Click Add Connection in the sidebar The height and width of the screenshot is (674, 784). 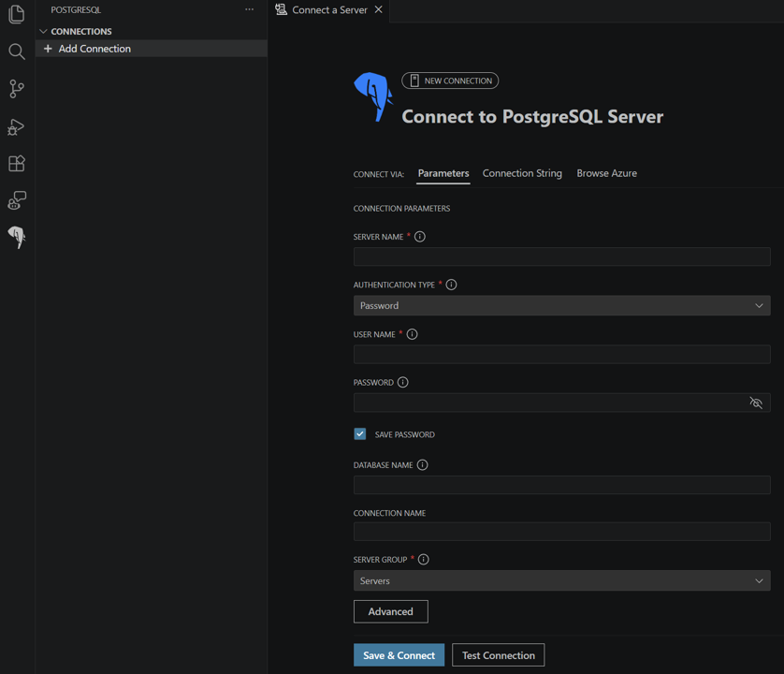pos(151,49)
